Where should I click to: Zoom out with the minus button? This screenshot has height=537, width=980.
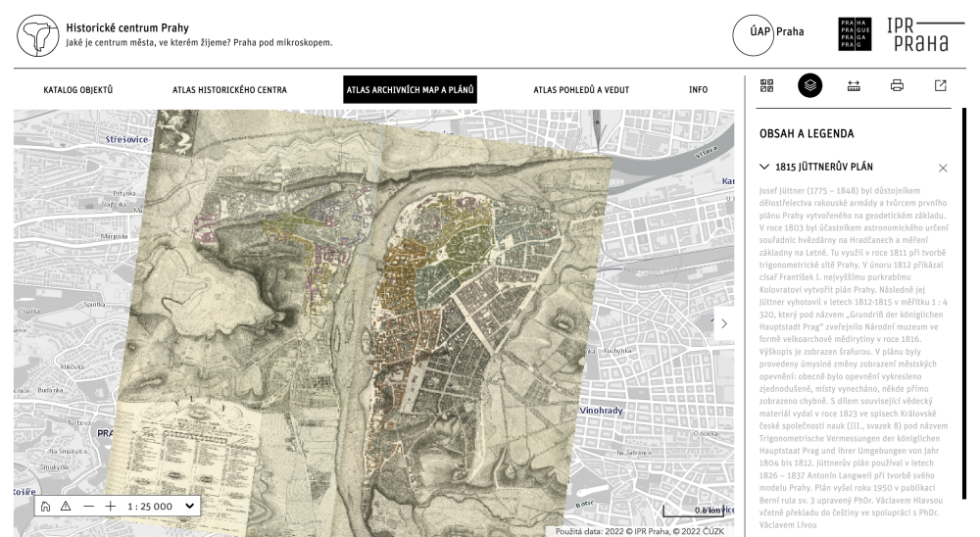(x=89, y=507)
